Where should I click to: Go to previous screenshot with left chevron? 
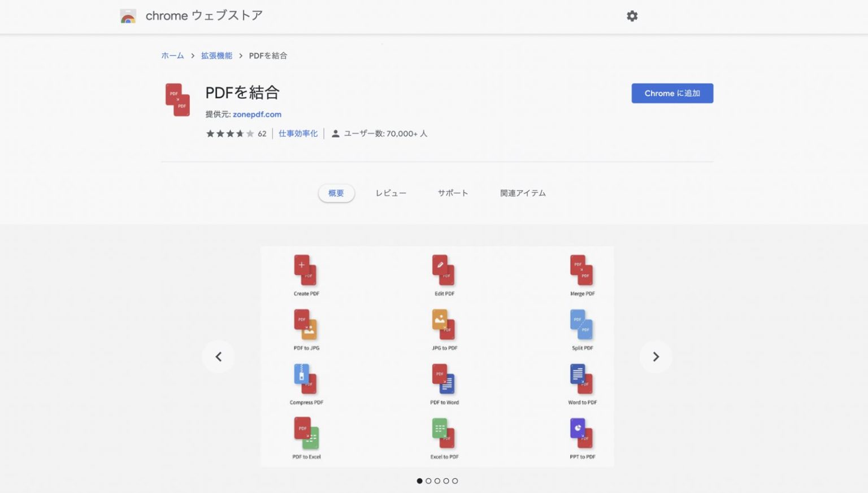(x=219, y=357)
